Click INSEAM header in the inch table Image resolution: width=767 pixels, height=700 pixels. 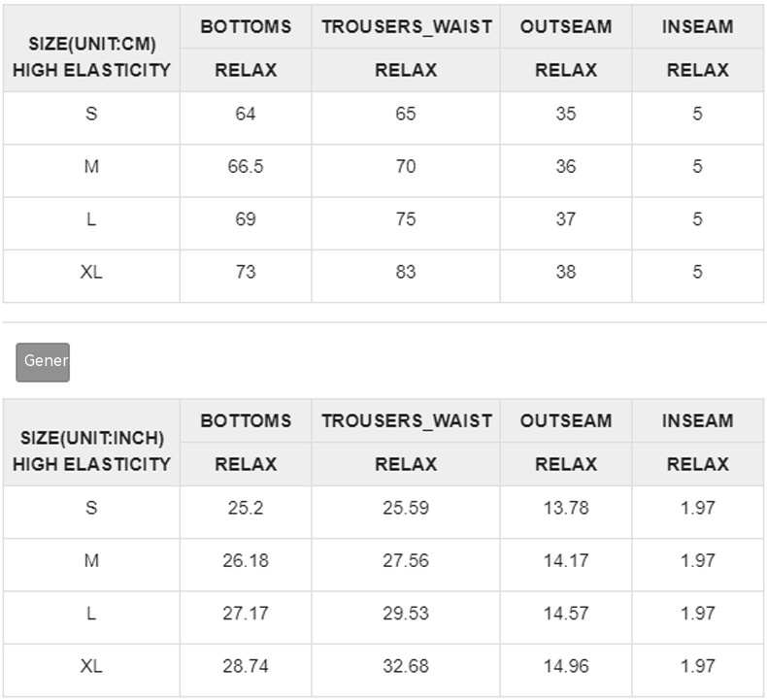[x=697, y=421]
